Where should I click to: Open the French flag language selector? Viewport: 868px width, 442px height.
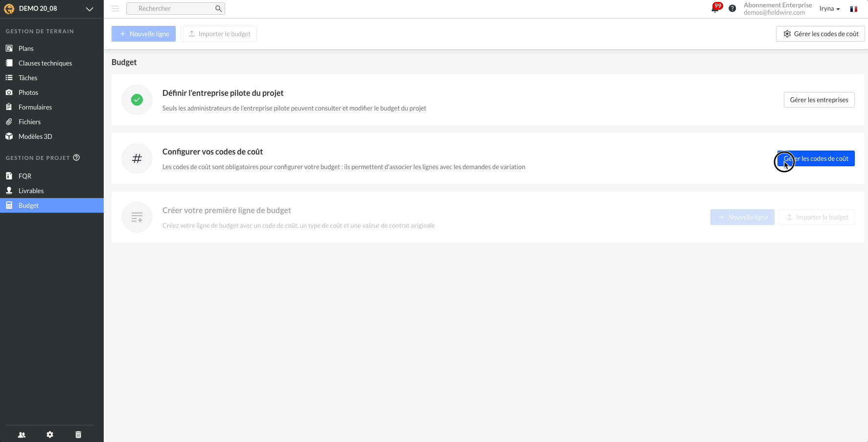[x=853, y=9]
